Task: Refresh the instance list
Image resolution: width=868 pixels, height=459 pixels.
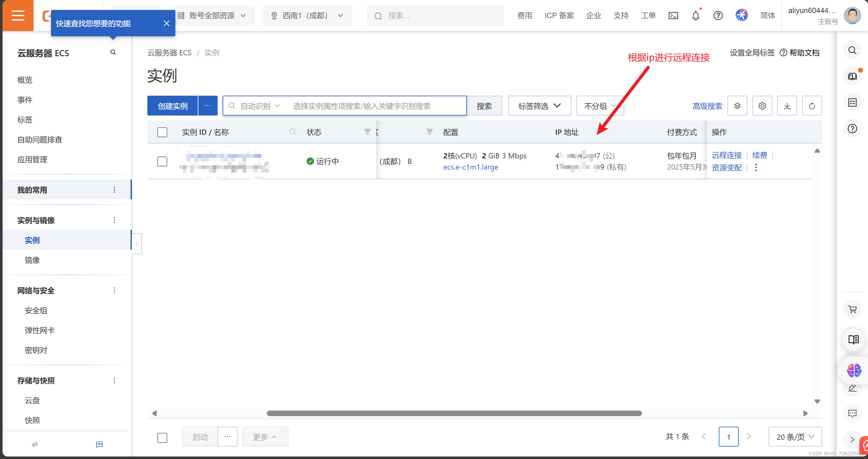Action: click(812, 106)
